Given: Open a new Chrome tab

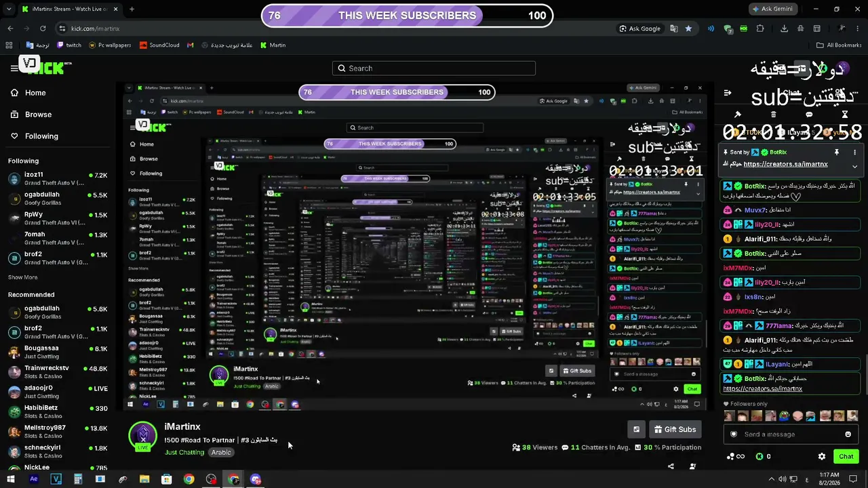Looking at the screenshot, I should (x=132, y=9).
